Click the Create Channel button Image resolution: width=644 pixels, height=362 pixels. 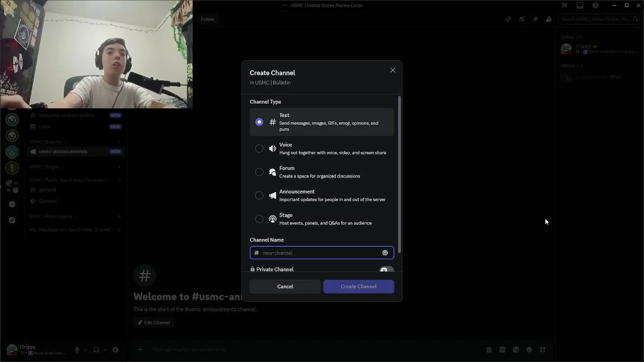click(x=358, y=287)
